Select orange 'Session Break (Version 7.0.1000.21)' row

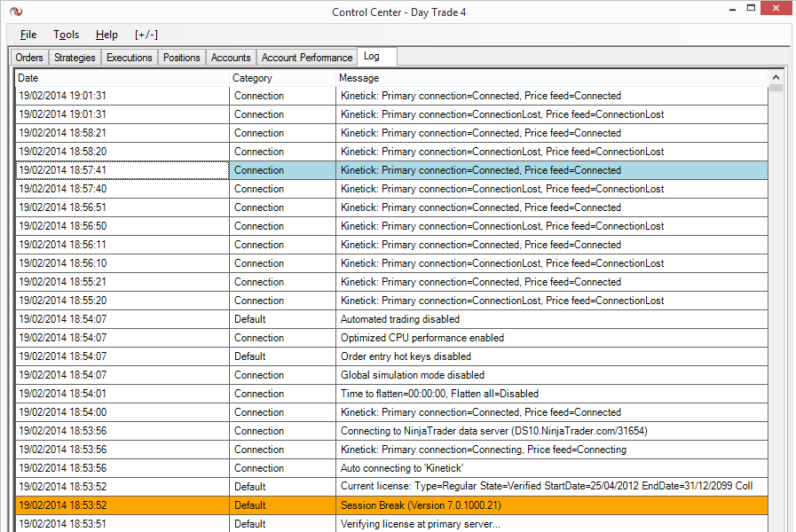(391, 505)
